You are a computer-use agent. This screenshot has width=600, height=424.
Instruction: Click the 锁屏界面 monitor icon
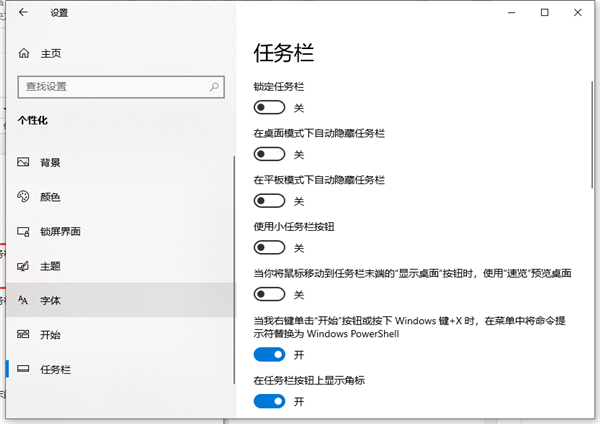(x=24, y=231)
